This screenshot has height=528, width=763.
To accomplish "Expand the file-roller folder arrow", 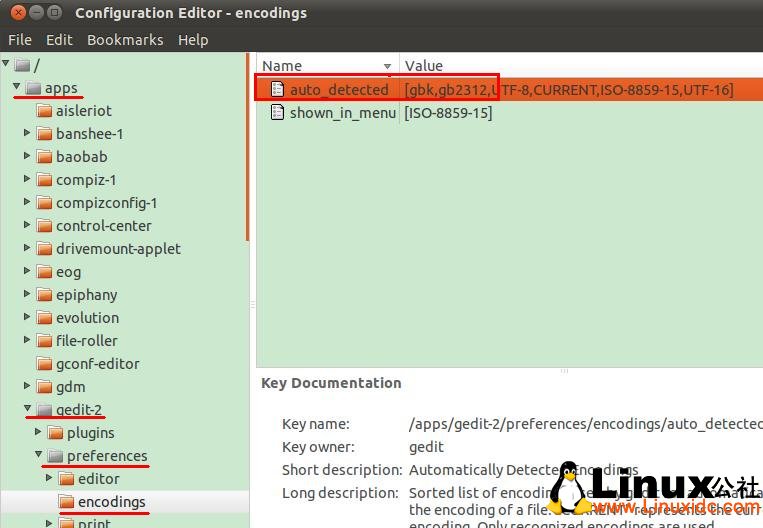I will pyautogui.click(x=27, y=339).
